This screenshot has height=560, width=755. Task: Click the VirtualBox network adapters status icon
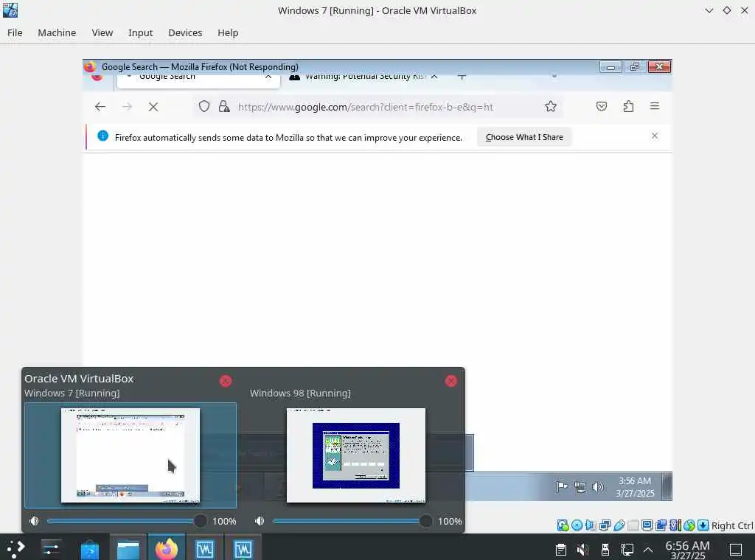pos(605,525)
